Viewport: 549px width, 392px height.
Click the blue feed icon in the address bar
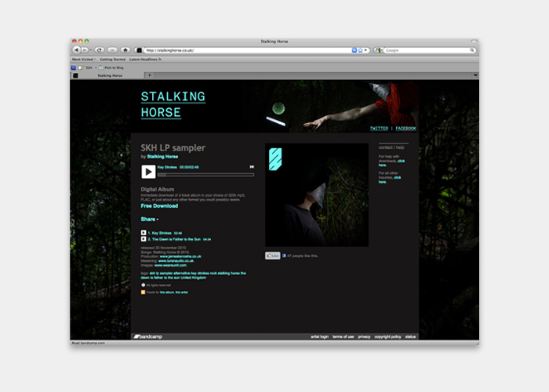(354, 50)
